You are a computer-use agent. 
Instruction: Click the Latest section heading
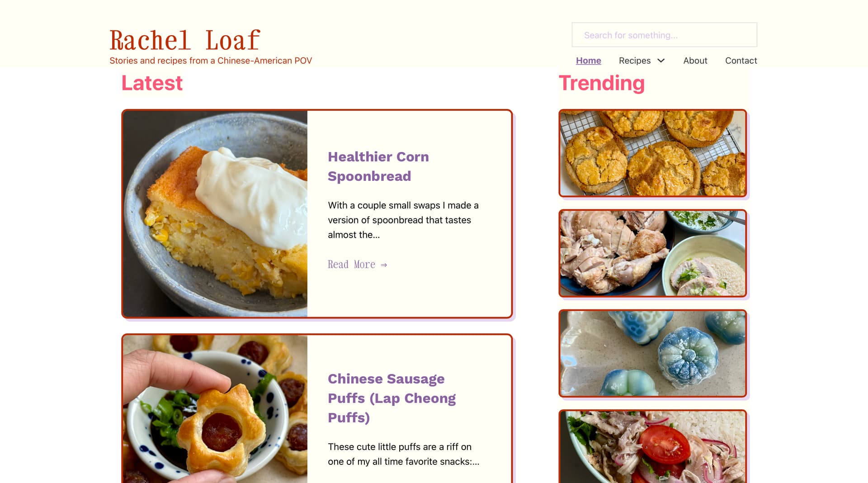pos(152,83)
